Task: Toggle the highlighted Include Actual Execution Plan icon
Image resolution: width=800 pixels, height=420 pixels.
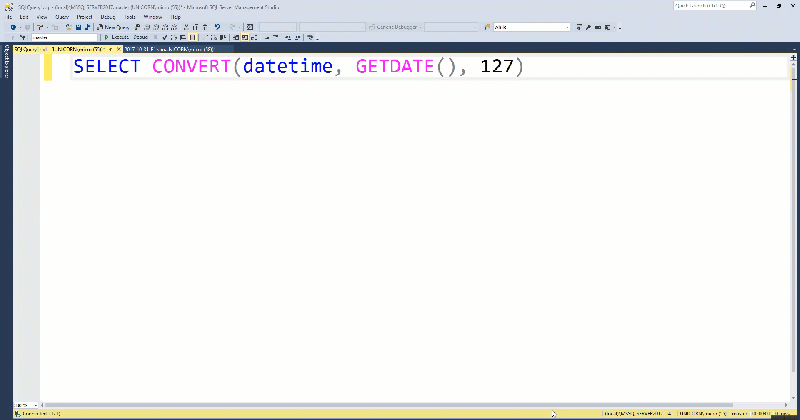Action: click(192, 37)
